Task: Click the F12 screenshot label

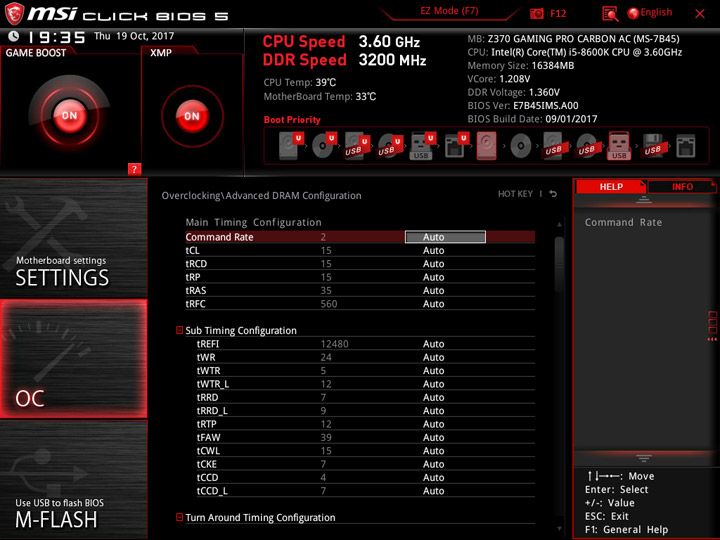Action: pos(558,14)
